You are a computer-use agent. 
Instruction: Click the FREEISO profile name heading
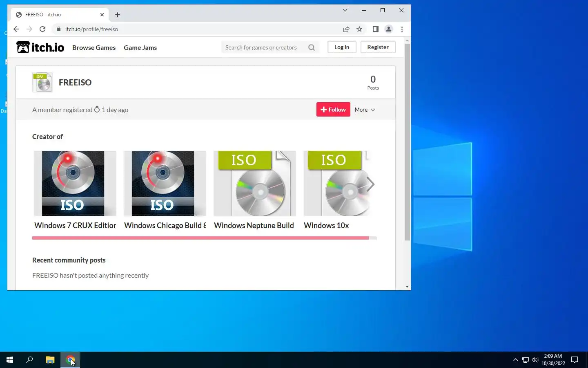75,82
